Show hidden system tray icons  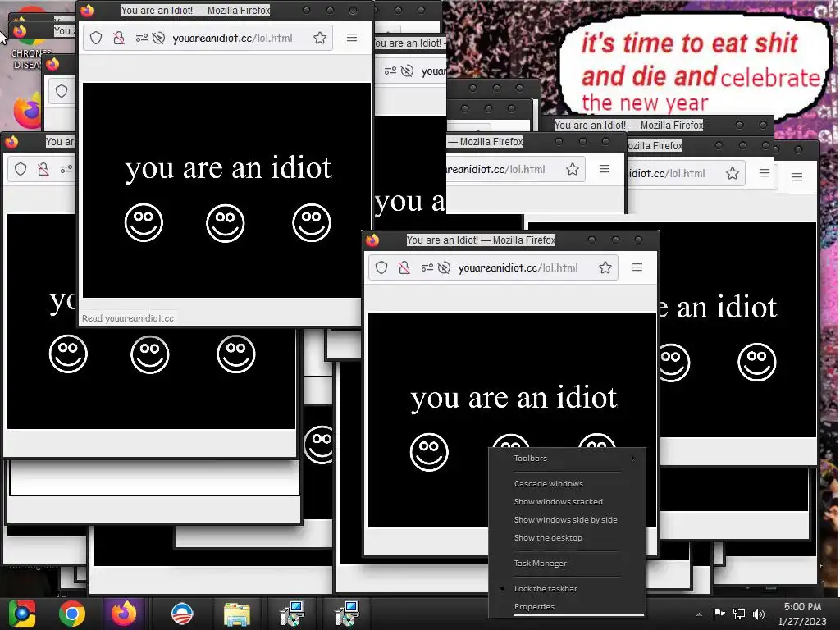[x=699, y=614]
